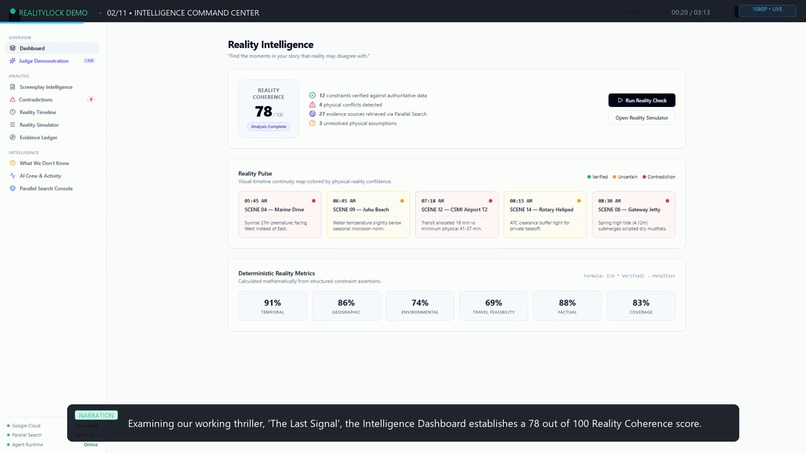Open What We Don't Know
Viewport: 806px width, 453px height.
52,163
